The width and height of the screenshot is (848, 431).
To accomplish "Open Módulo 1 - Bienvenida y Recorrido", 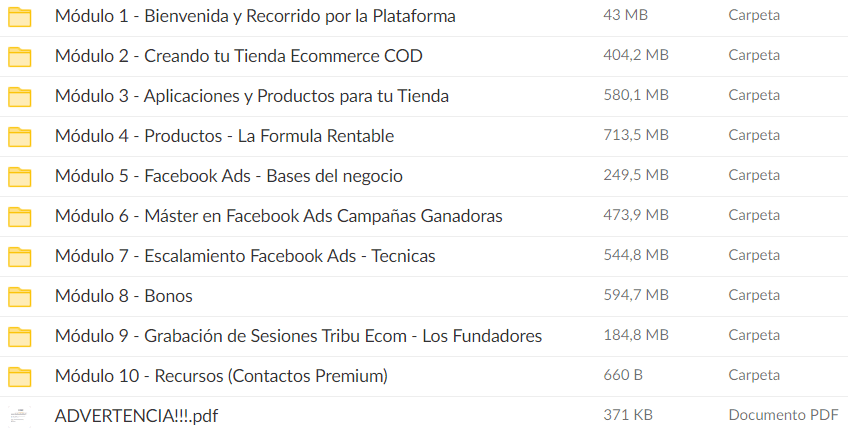I will pos(255,16).
